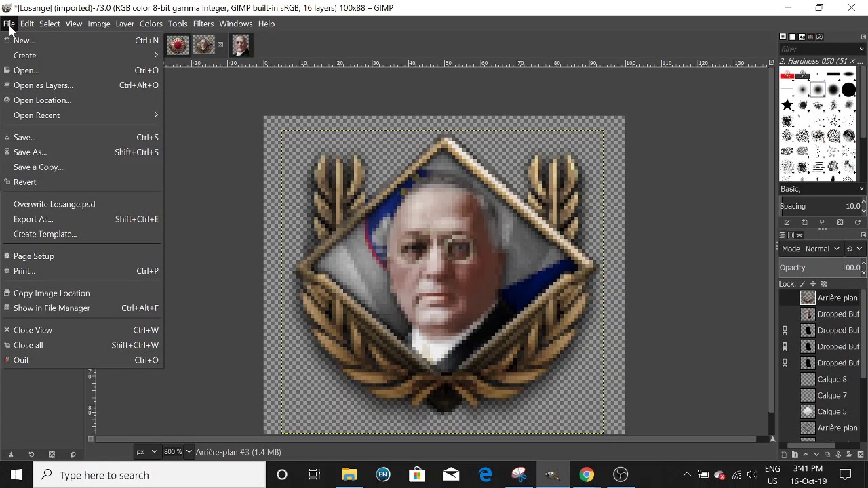The image size is (868, 488).
Task: Toggle the lock alpha channel icon
Action: tap(824, 284)
